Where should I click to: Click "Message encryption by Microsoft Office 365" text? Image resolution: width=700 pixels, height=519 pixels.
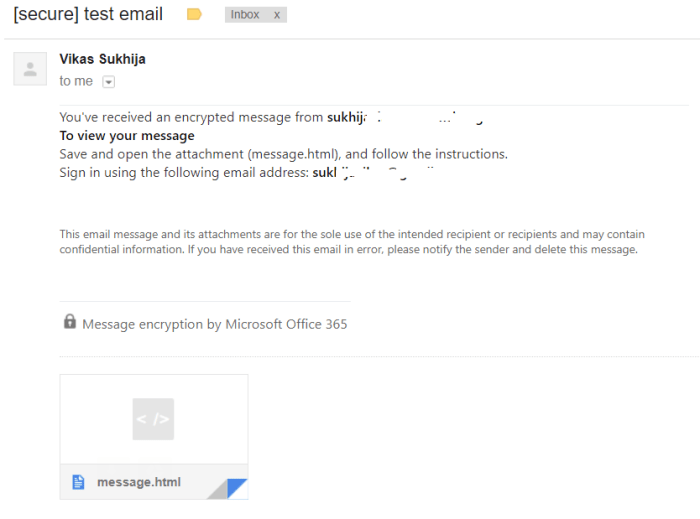tap(215, 324)
